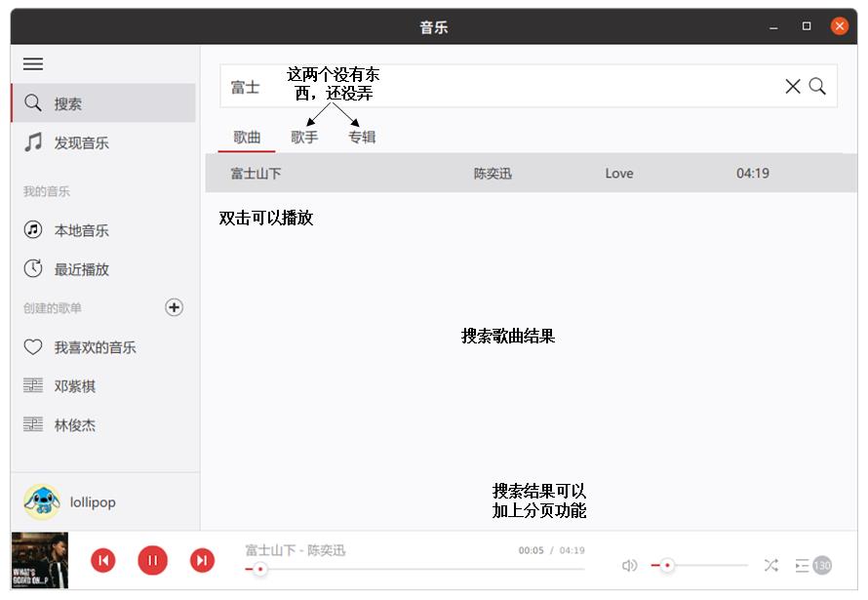Mute the volume speaker icon
The image size is (868, 600).
click(x=630, y=566)
